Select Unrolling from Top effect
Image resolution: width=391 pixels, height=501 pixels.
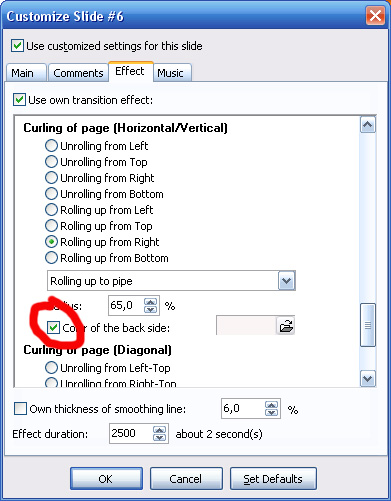click(51, 161)
